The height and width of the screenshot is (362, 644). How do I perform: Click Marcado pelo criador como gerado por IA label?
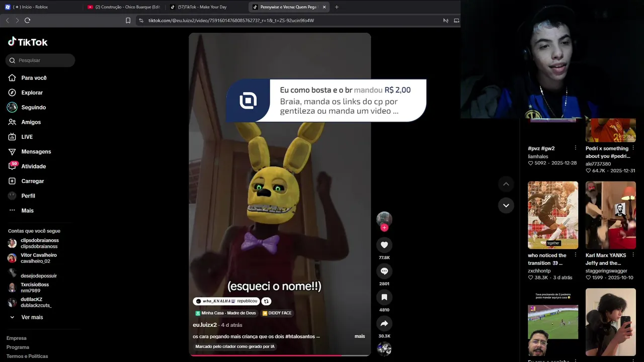pos(235,346)
